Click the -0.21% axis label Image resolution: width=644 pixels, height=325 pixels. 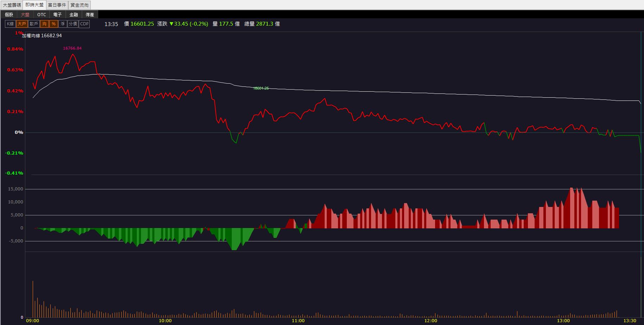point(14,153)
